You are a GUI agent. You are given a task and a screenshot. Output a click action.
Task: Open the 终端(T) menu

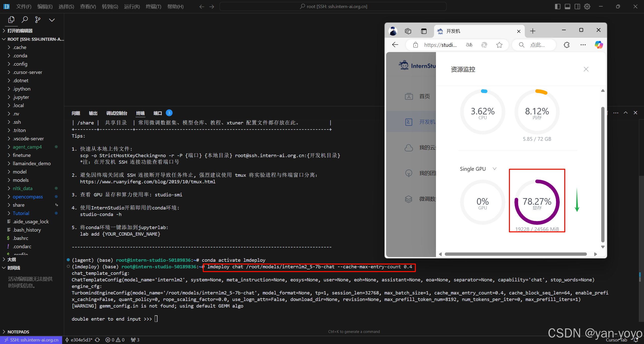(153, 7)
